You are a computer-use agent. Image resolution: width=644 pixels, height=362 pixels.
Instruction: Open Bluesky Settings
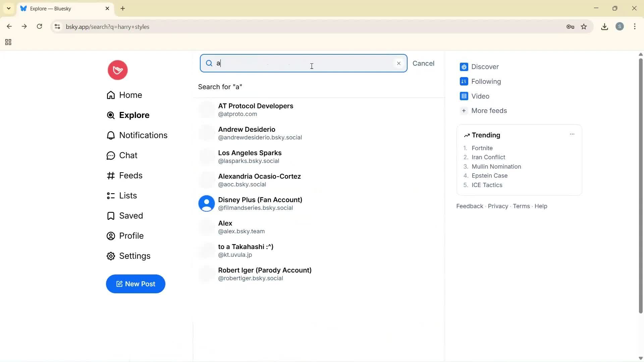pos(135,256)
